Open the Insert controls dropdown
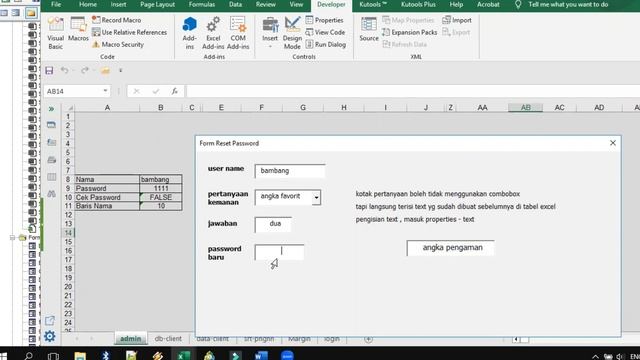 pos(270,33)
